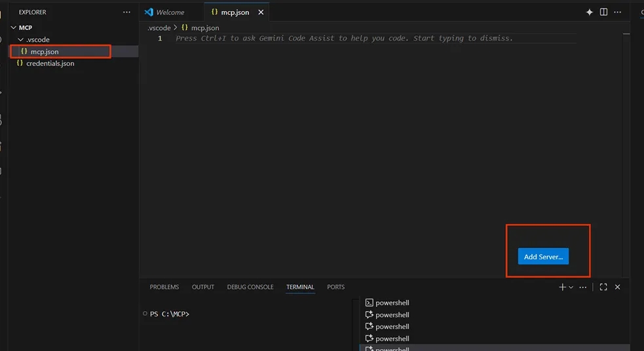Open the PORTS panel tab

click(335, 287)
